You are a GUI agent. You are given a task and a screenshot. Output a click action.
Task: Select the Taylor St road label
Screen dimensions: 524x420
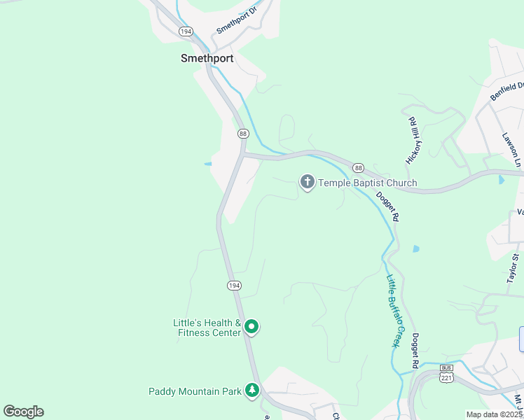pyautogui.click(x=513, y=269)
